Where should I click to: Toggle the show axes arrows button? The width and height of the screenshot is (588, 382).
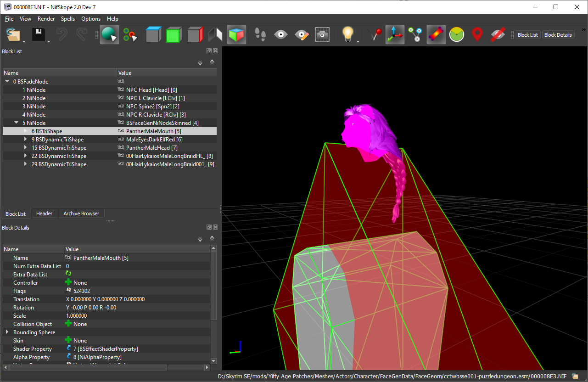click(394, 35)
